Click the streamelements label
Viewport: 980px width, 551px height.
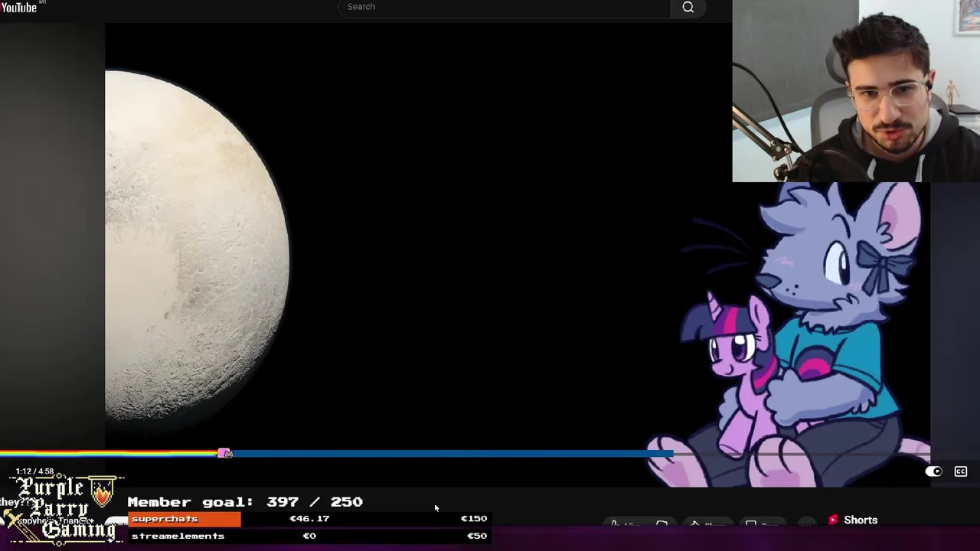(x=178, y=536)
